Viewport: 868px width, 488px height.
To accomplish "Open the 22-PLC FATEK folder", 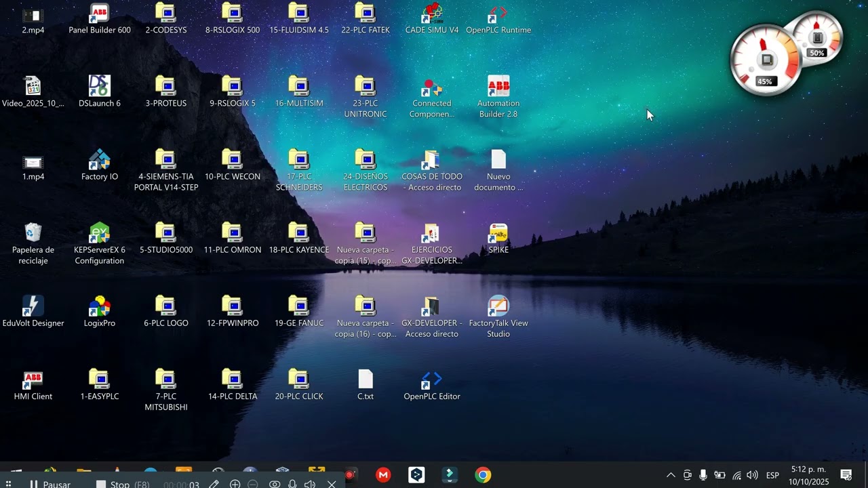I will pos(366,19).
